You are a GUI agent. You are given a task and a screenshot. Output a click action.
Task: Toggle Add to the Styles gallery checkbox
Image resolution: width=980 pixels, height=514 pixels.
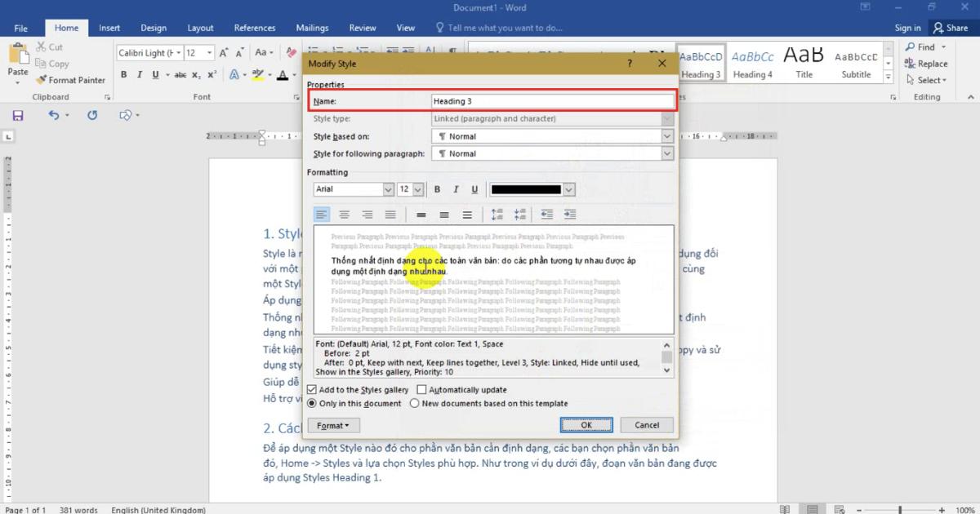[x=312, y=390]
